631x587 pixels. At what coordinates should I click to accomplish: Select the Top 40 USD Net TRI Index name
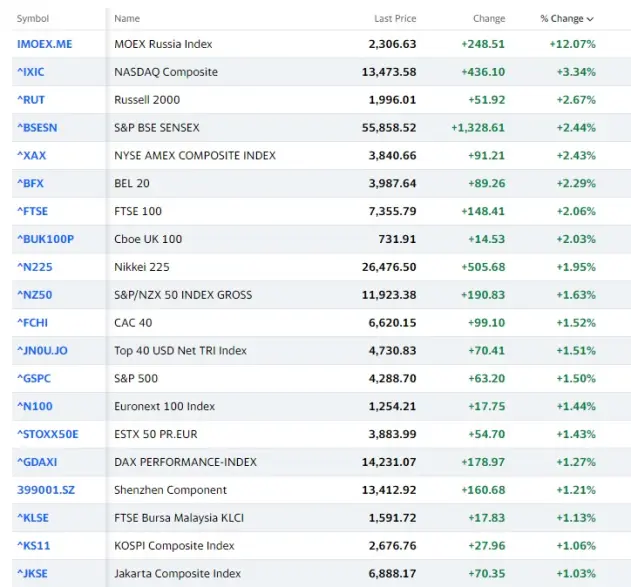[x=180, y=350]
